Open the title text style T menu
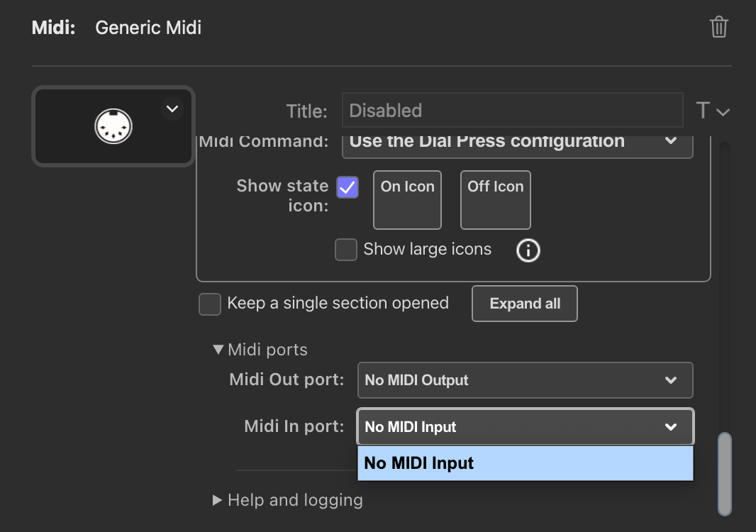756x532 pixels. coord(712,111)
